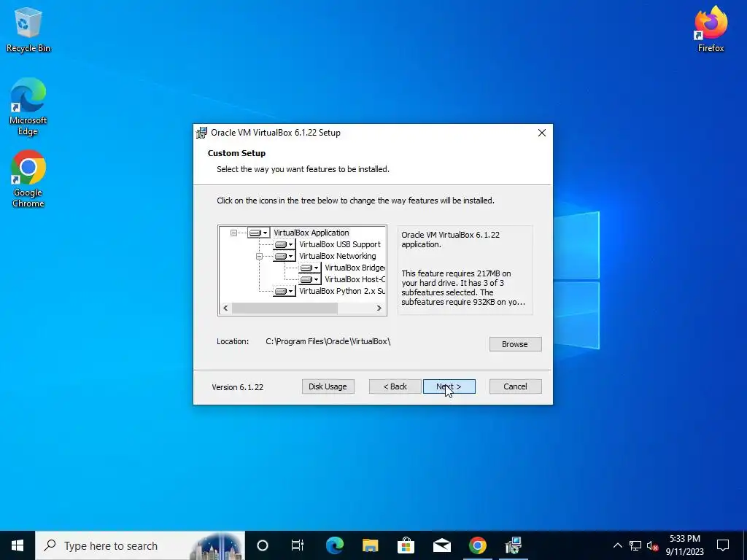The width and height of the screenshot is (747, 560).
Task: Click the Version 6.1.22 label
Action: 237,387
